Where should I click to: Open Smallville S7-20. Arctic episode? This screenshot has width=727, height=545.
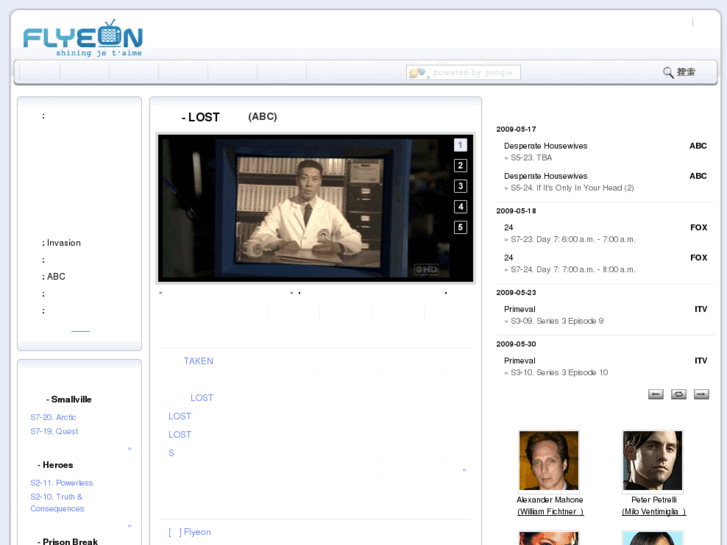tap(53, 417)
